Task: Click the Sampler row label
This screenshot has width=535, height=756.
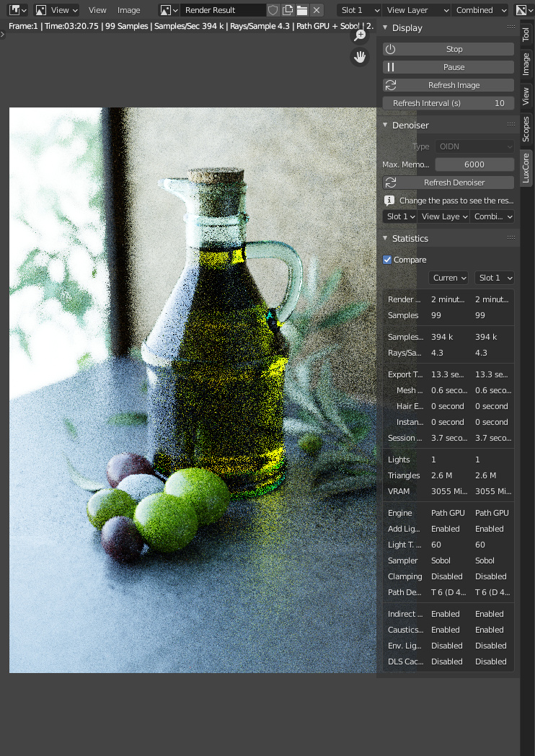Action: pyautogui.click(x=403, y=561)
